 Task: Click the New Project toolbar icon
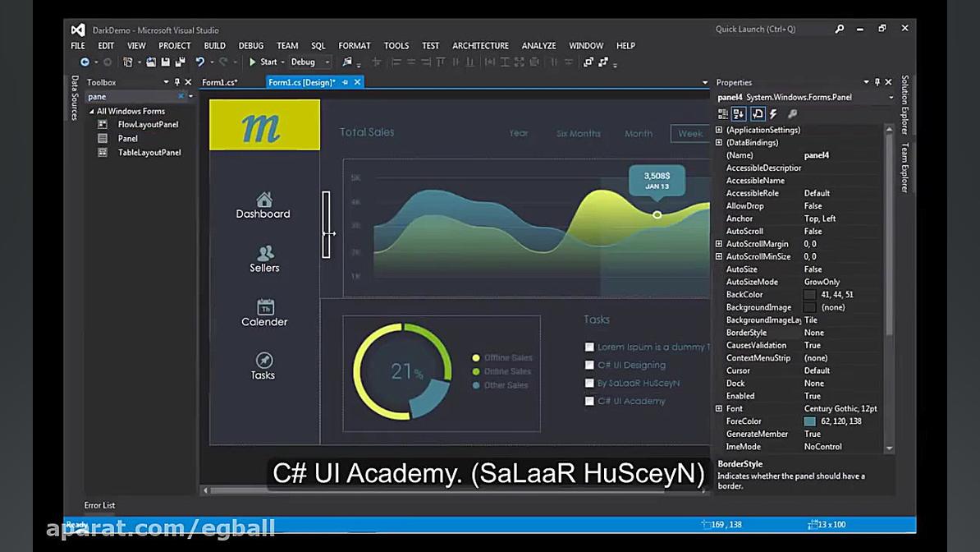(x=127, y=62)
